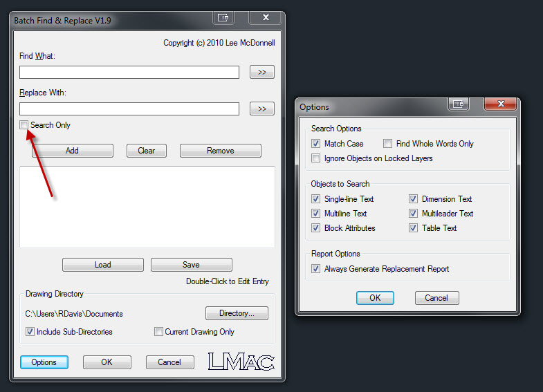Viewport: 543px width, 392px height.
Task: Uncheck Include Sub-Directories
Action: tap(30, 331)
